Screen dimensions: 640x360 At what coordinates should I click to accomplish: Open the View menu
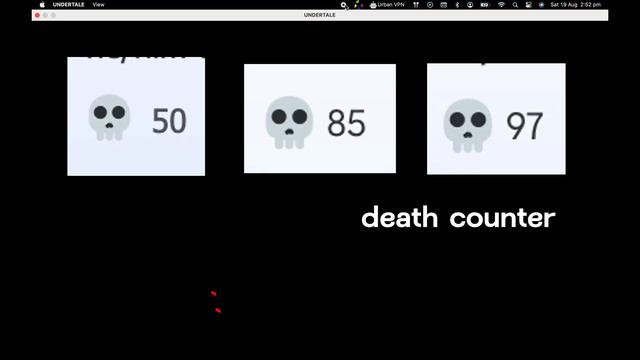click(98, 5)
